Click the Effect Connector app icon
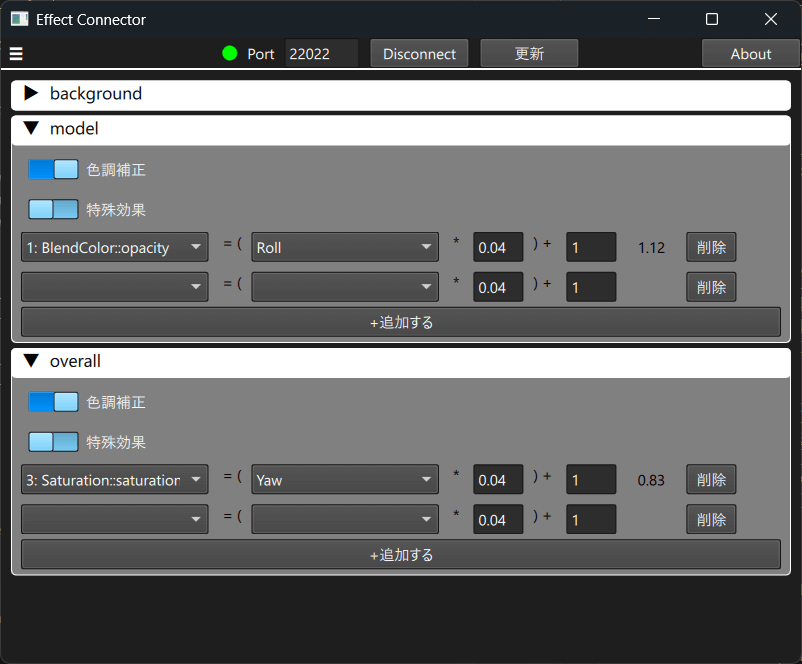Viewport: 802px width, 664px height. click(19, 19)
